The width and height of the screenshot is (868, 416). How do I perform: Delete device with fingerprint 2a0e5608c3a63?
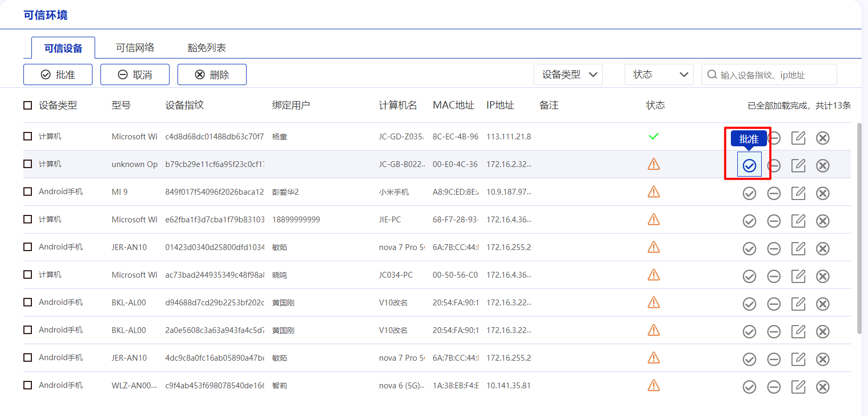point(823,331)
